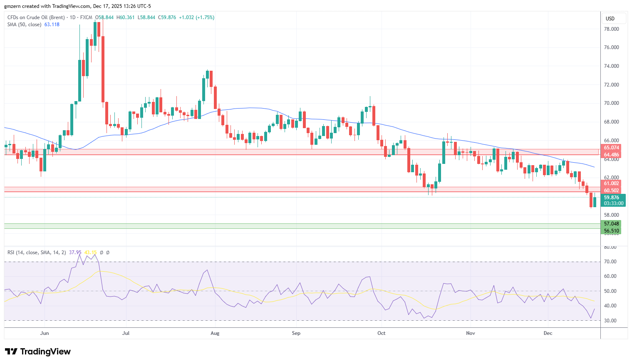Click the Jul label on time axis
632x364 pixels.
[x=126, y=333]
